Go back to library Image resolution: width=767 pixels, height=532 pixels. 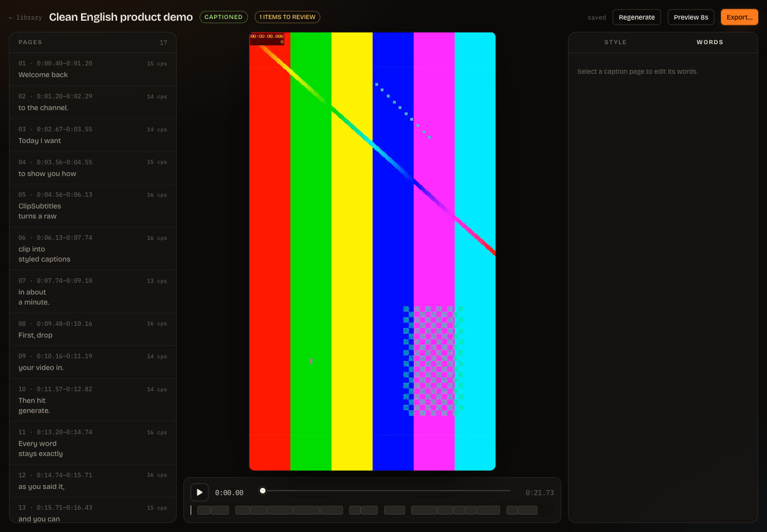[x=26, y=18]
